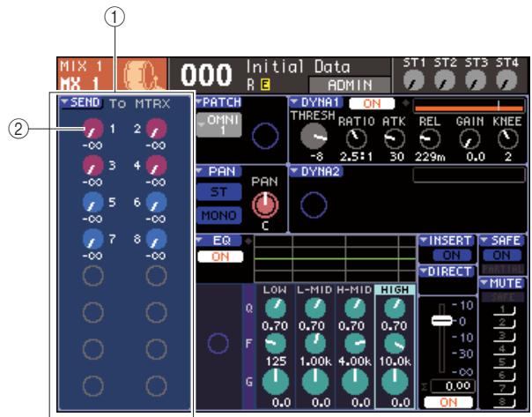Click the HIGH band frequency knob 10.0k
The height and width of the screenshot is (417, 532).
tap(395, 343)
